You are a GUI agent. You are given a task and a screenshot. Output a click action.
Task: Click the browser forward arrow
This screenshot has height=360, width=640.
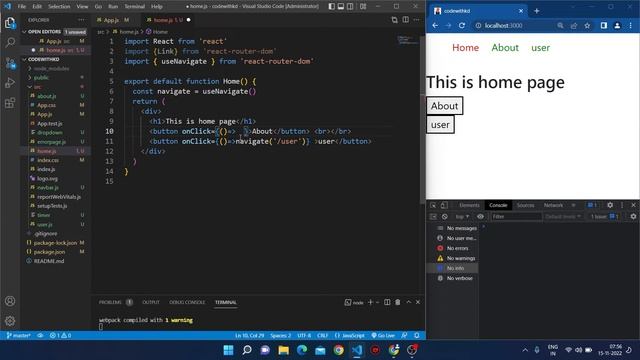(x=448, y=25)
